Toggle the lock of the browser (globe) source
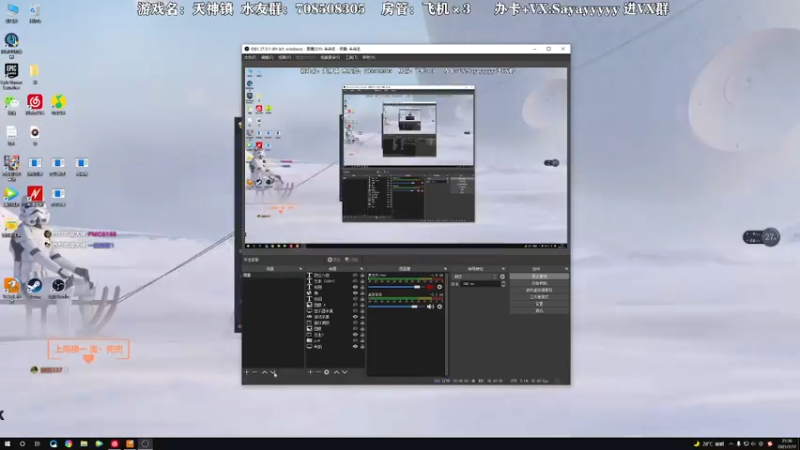Viewport: 800px width, 450px height. 362,293
